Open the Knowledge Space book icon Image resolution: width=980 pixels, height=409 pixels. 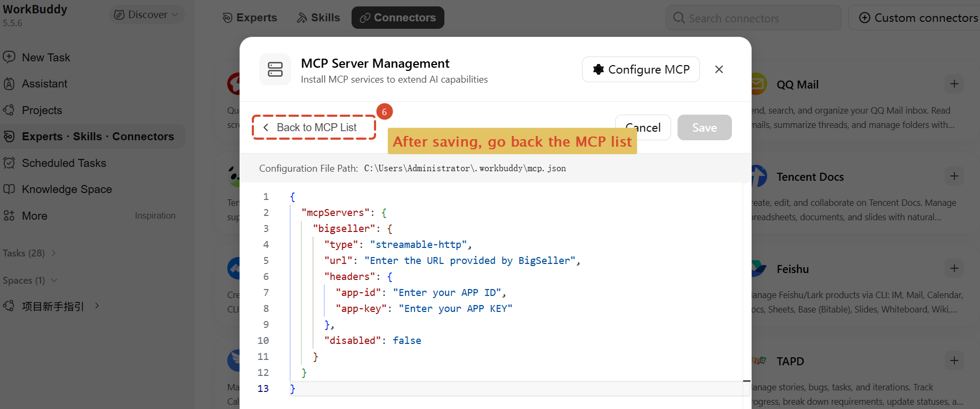(x=9, y=189)
